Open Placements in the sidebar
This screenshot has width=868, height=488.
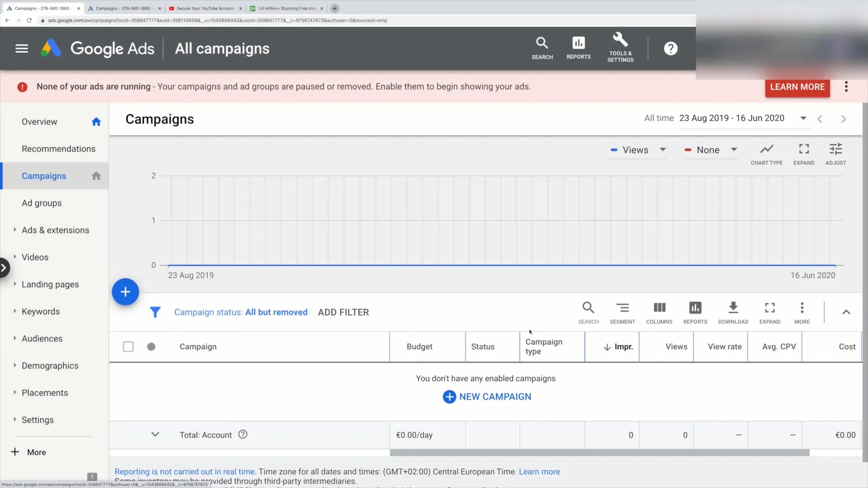click(45, 393)
